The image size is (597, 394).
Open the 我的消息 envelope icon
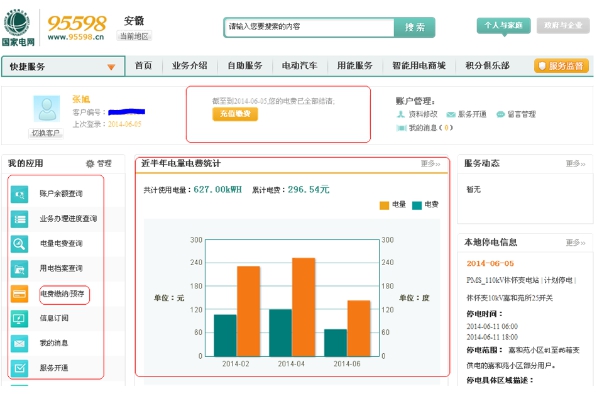(x=19, y=343)
